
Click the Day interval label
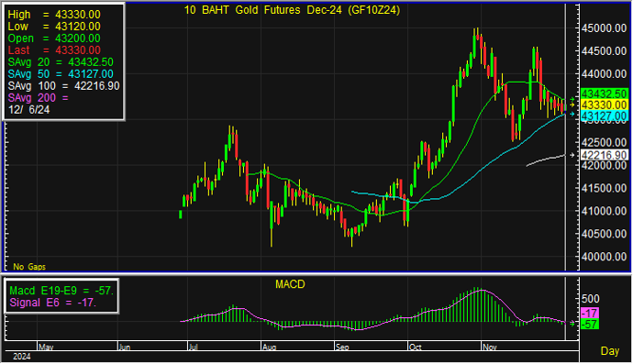click(x=609, y=350)
